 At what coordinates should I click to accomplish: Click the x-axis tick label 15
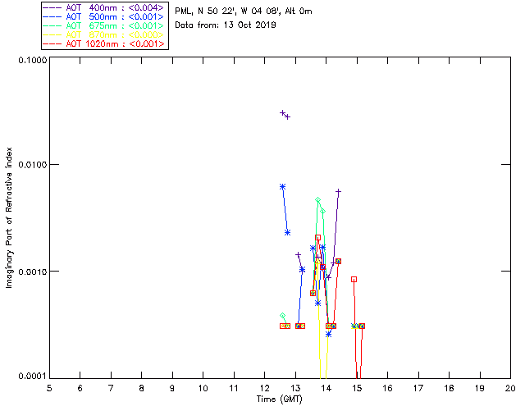pyautogui.click(x=357, y=388)
